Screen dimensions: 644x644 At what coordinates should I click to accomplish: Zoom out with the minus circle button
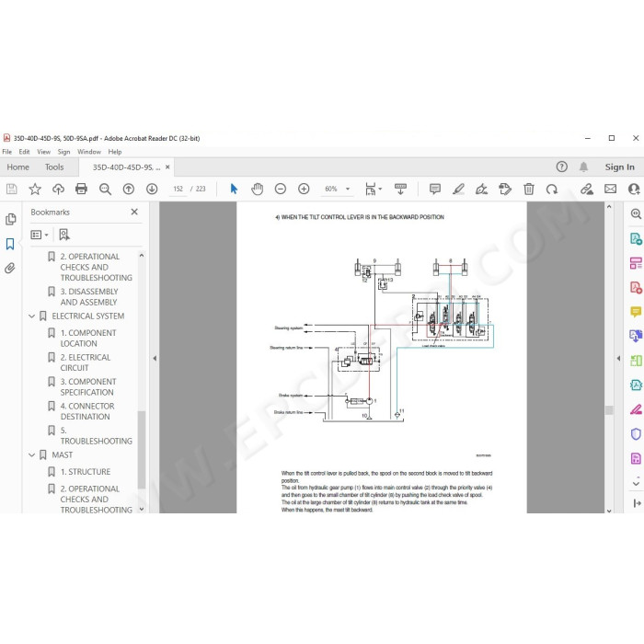coord(281,189)
